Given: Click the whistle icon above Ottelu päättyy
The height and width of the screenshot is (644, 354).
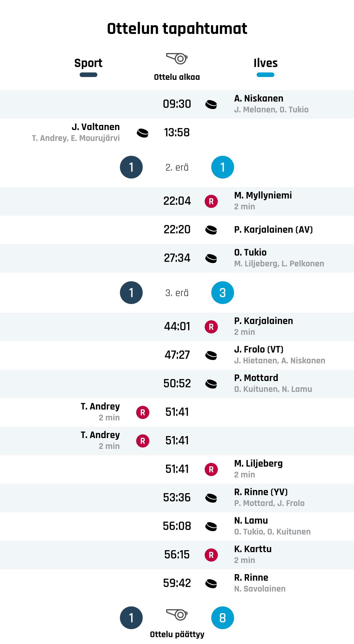Looking at the screenshot, I should (x=177, y=614).
